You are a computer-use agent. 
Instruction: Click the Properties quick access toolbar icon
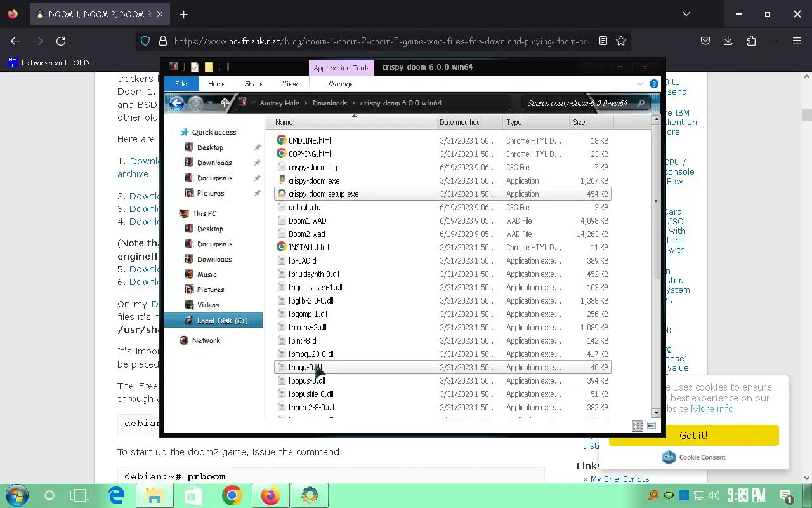(x=195, y=67)
